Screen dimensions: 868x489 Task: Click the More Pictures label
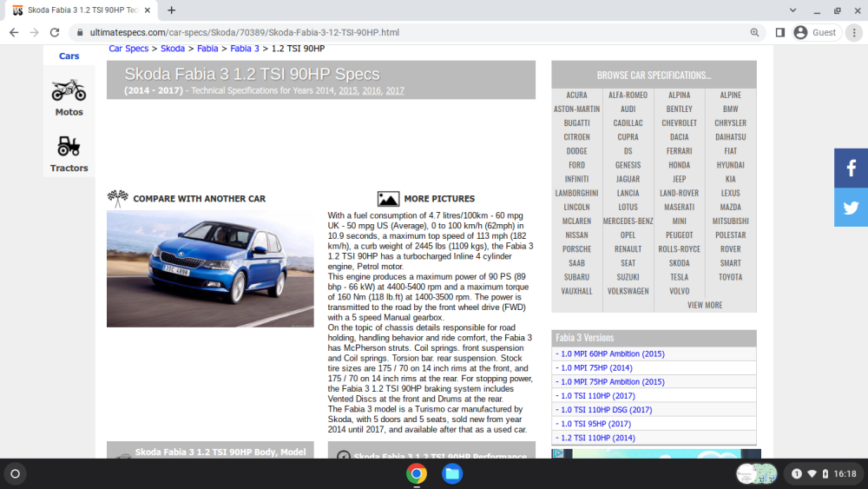pyautogui.click(x=439, y=199)
